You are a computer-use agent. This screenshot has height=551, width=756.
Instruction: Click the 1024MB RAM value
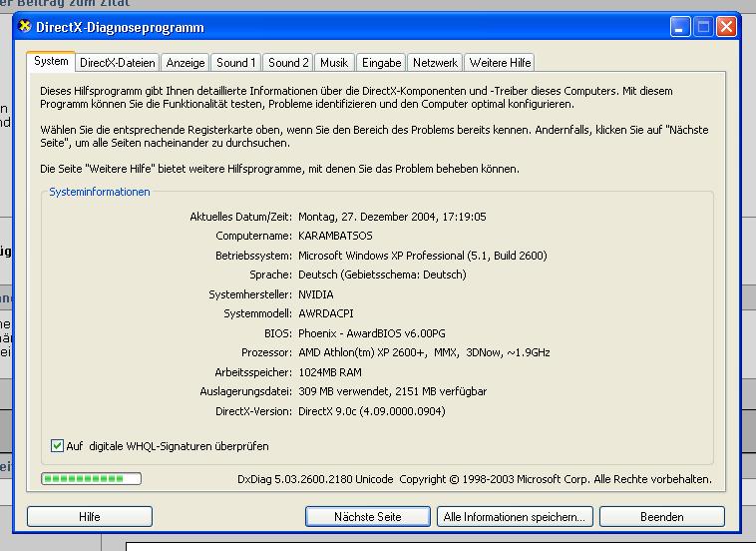(x=330, y=372)
